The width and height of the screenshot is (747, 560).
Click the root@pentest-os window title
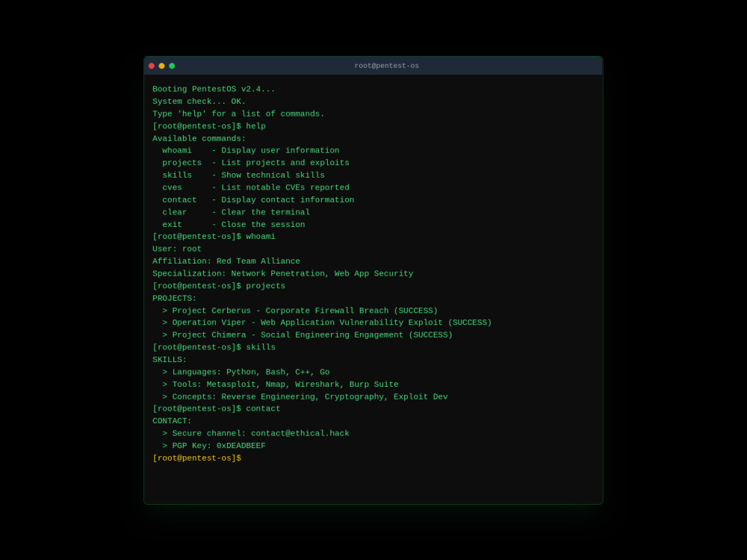coord(386,66)
